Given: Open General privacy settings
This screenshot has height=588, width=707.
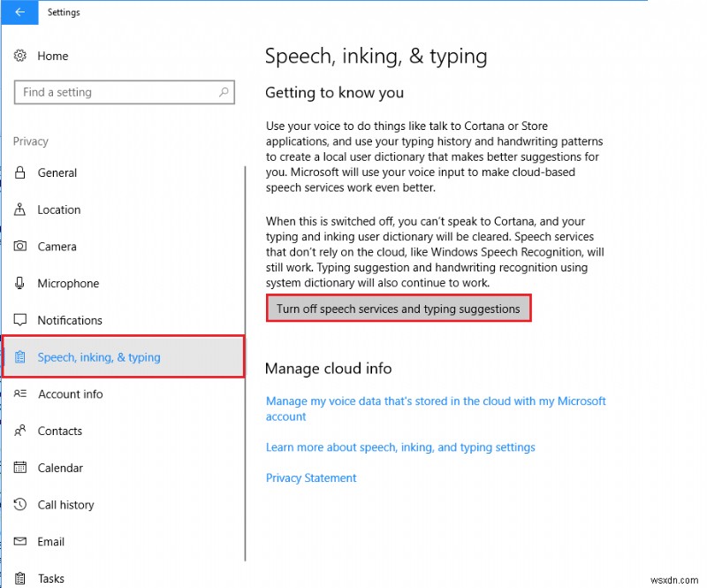Looking at the screenshot, I should tap(57, 172).
